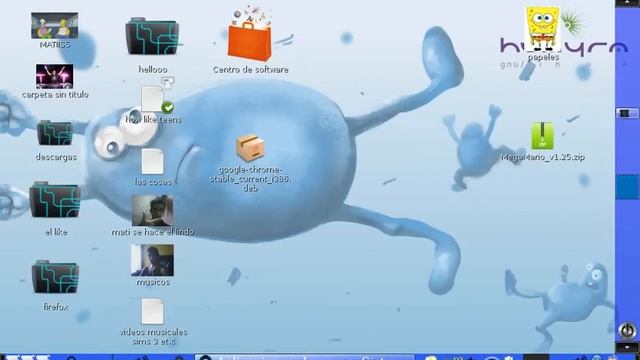
Task: Launch Centro de software shopping bag
Action: pos(250,35)
